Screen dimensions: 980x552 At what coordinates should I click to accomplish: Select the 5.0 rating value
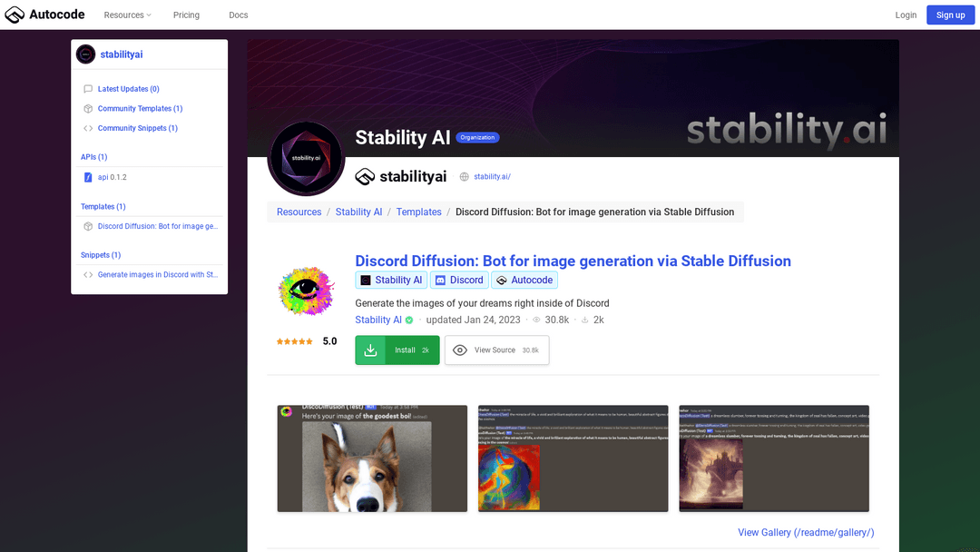[330, 341]
